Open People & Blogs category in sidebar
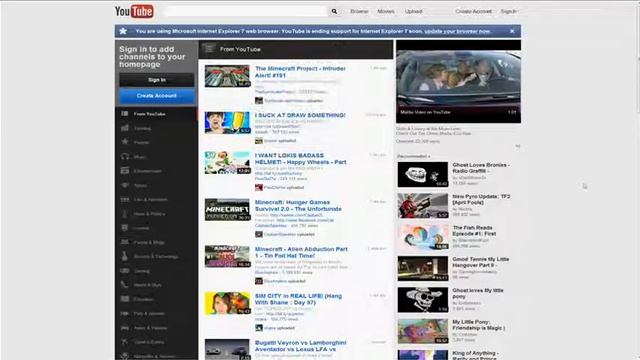The image size is (640, 360). point(156,242)
